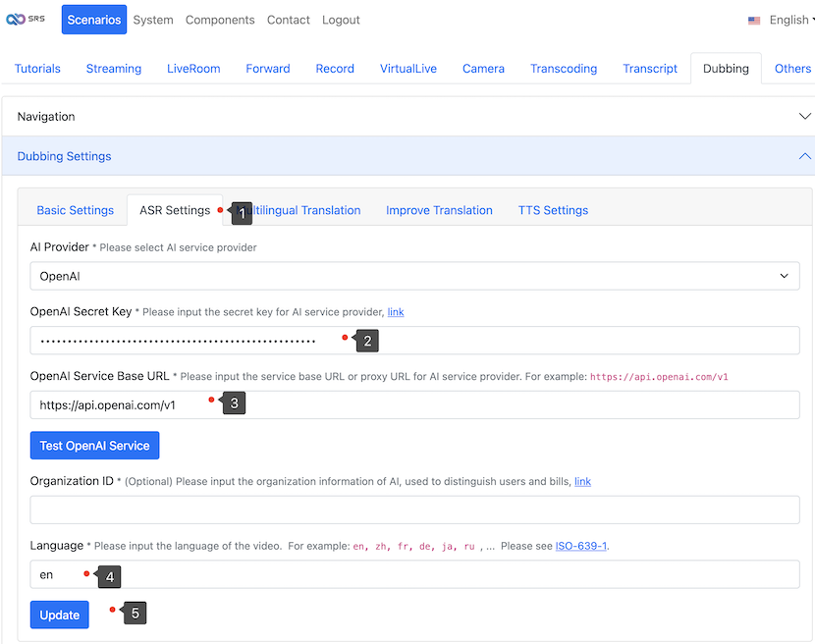Open the OpenAI Secret Key help link
This screenshot has height=644, width=815.
click(396, 312)
